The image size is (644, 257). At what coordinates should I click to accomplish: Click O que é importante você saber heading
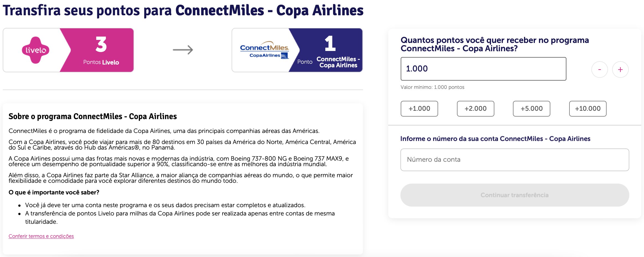(54, 192)
